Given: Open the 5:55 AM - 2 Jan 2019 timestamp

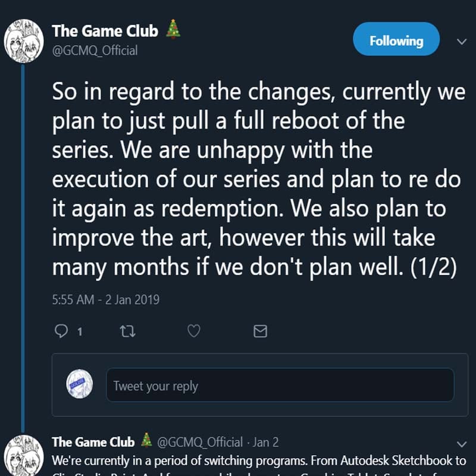Looking at the screenshot, I should (x=106, y=299).
